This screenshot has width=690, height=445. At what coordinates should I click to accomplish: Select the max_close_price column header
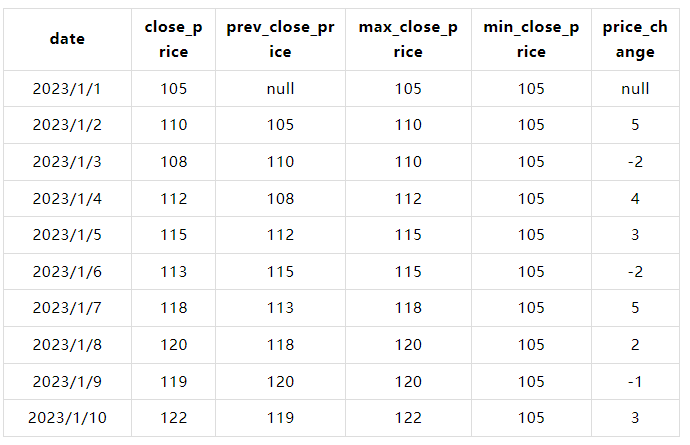point(408,39)
